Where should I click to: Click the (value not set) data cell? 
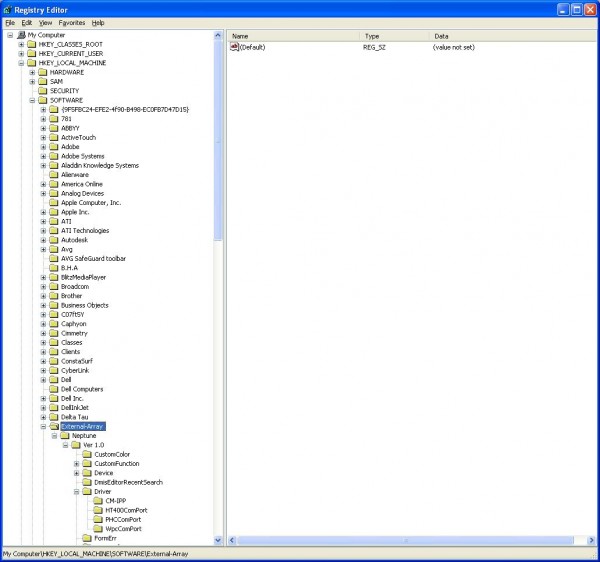(454, 47)
